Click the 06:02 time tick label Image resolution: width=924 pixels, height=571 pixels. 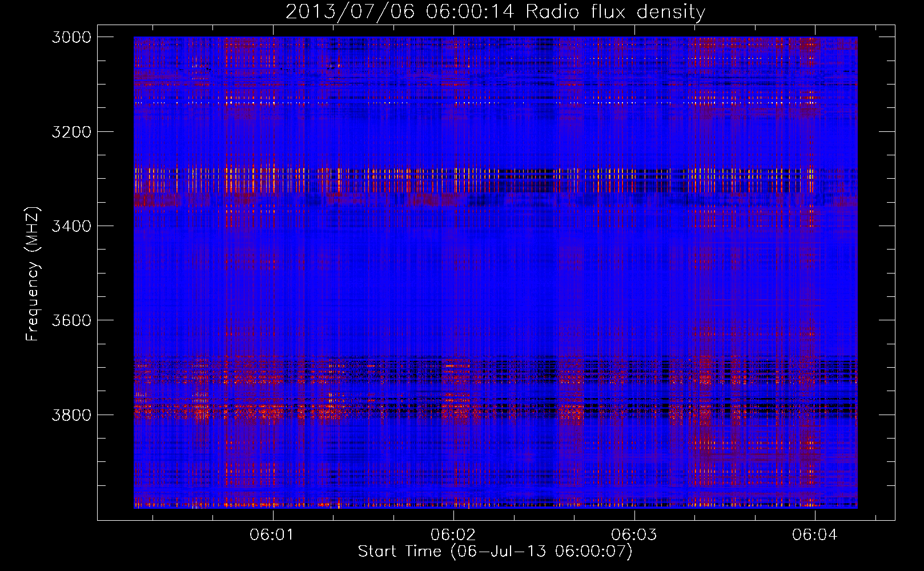point(453,534)
